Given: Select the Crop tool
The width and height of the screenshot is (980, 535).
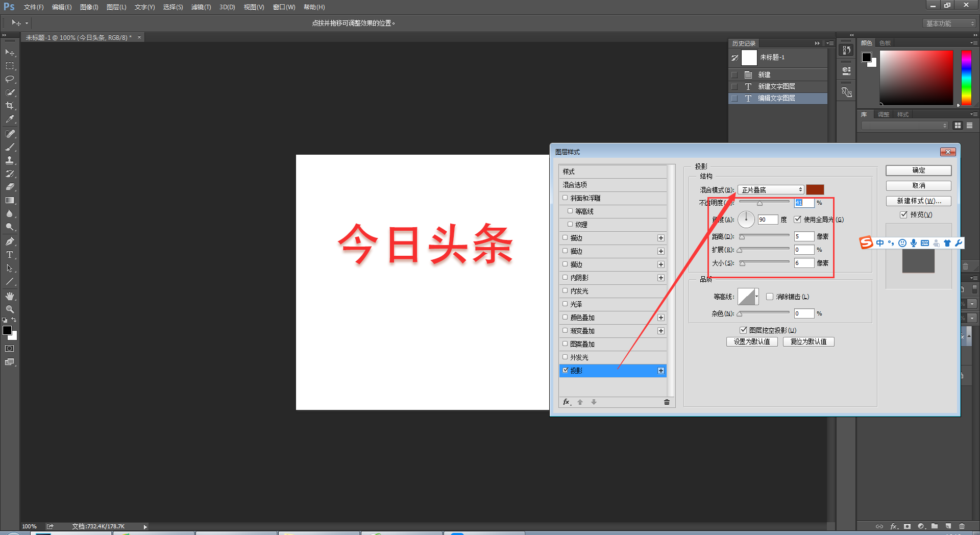Looking at the screenshot, I should 10,106.
